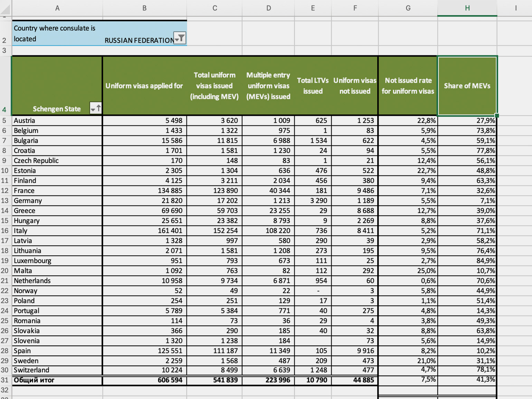Select the Switzerland cell

pos(57,370)
